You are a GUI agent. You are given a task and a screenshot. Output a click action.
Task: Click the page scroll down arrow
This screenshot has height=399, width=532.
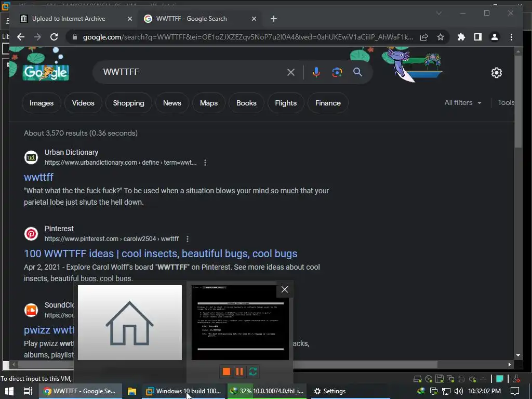point(518,355)
